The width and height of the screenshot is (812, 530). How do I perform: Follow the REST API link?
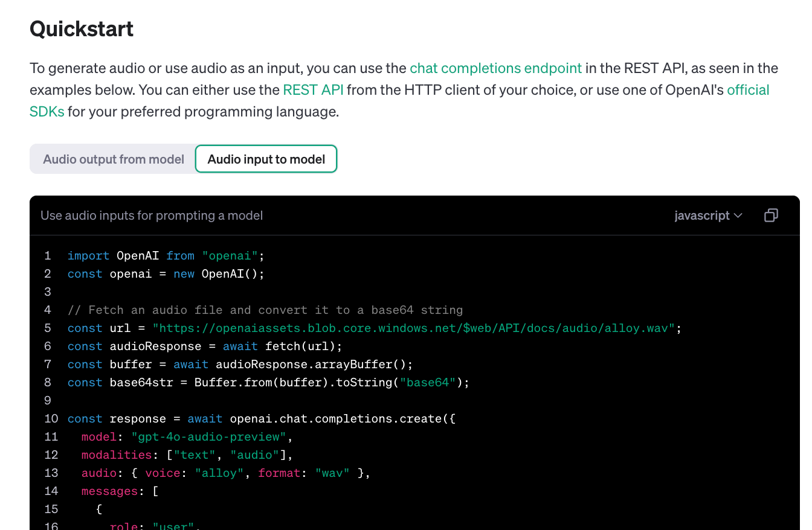tap(313, 89)
